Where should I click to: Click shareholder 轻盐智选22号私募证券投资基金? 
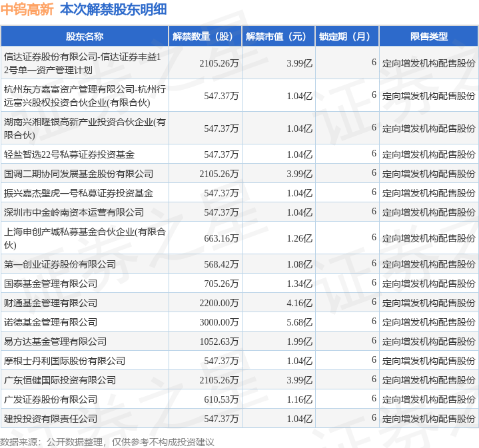point(69,154)
